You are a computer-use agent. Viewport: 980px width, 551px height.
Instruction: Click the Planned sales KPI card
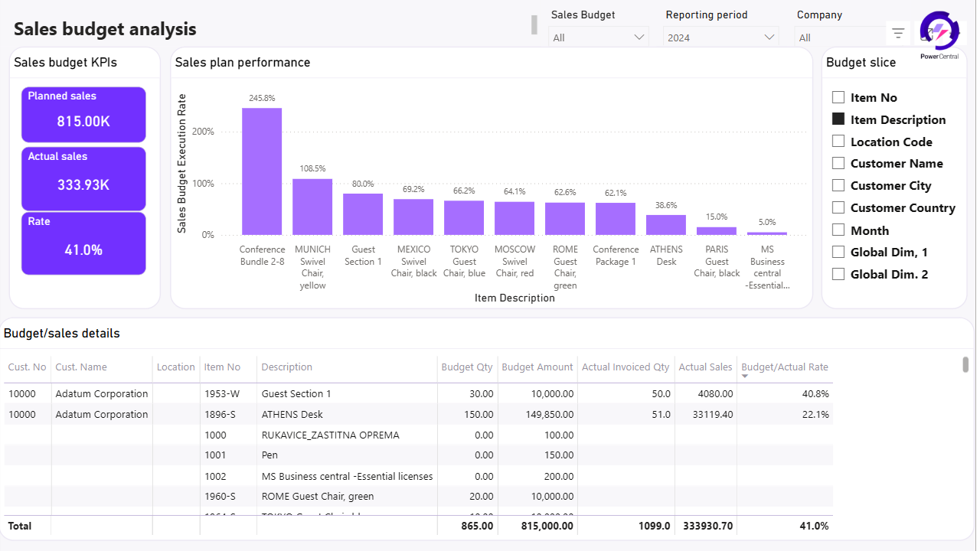coord(83,115)
